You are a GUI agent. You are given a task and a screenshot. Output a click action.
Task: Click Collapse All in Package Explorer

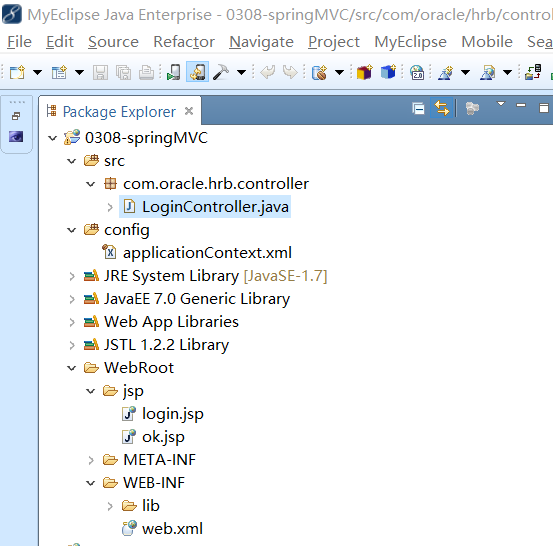click(418, 109)
